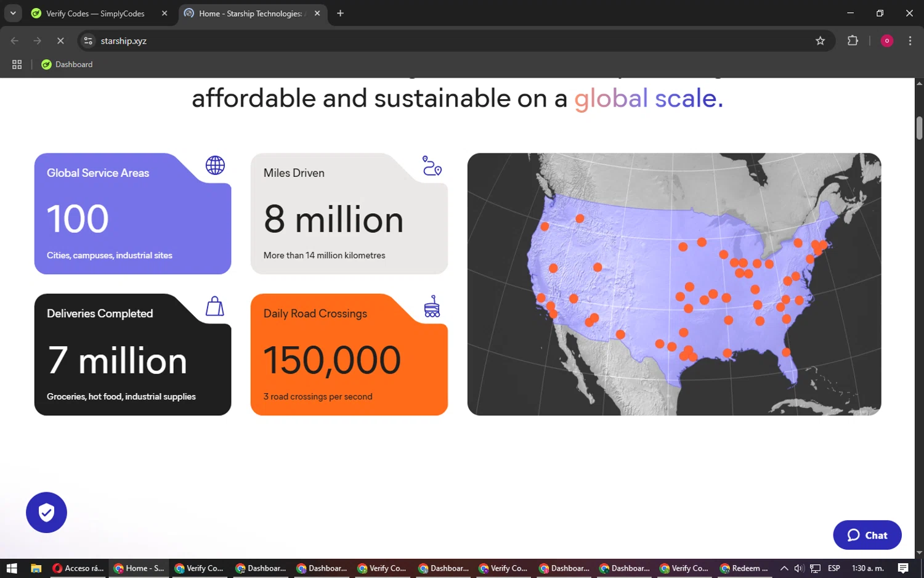Open the clock showing 1:30 a. m.
The width and height of the screenshot is (924, 578).
coord(867,568)
